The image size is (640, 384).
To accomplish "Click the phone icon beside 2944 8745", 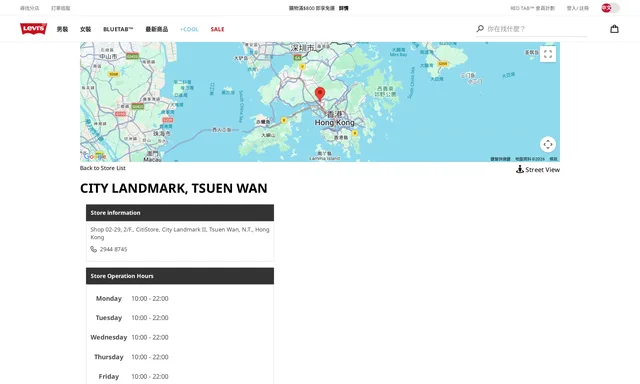I will [93, 249].
